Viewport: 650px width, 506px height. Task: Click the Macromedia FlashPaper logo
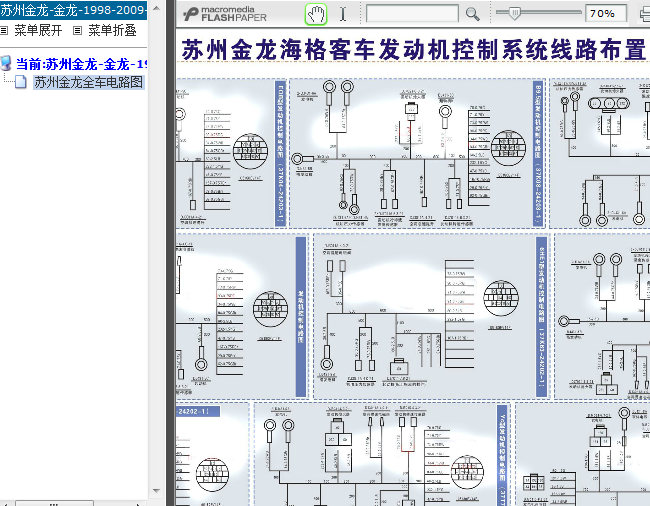(x=225, y=14)
